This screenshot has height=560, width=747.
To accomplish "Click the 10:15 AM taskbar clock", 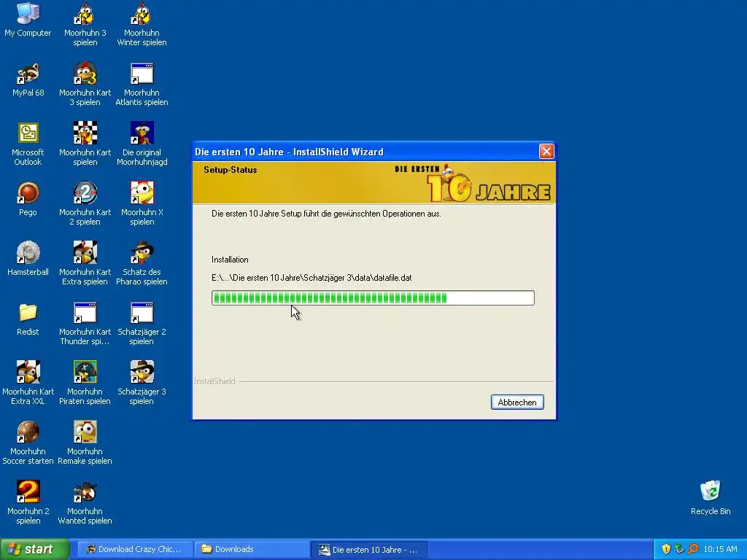I will point(720,550).
